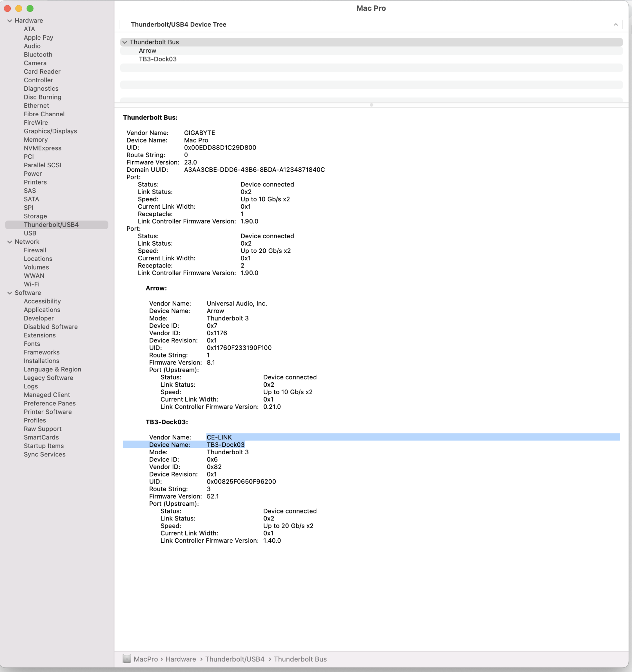Click the highlighted CE-LINK vendor name value
Screen dimensions: 632x672
219,437
